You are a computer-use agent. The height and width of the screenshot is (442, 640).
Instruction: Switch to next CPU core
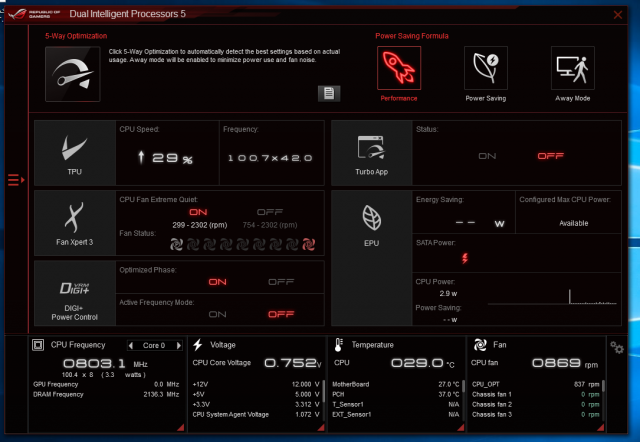pyautogui.click(x=181, y=345)
